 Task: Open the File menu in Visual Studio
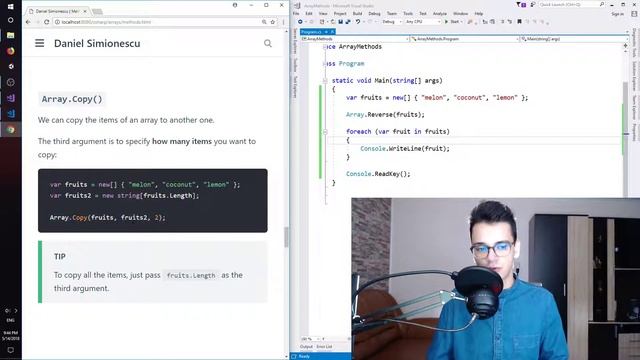tap(296, 13)
